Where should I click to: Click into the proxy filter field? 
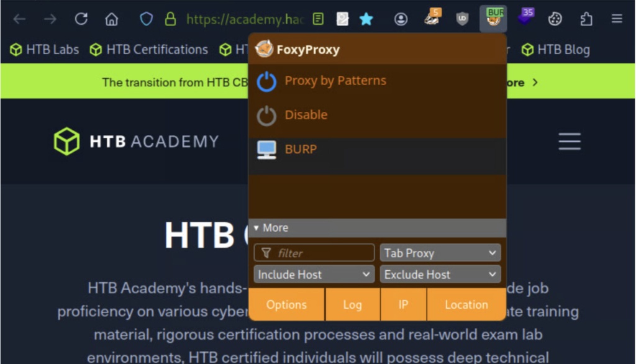point(320,253)
